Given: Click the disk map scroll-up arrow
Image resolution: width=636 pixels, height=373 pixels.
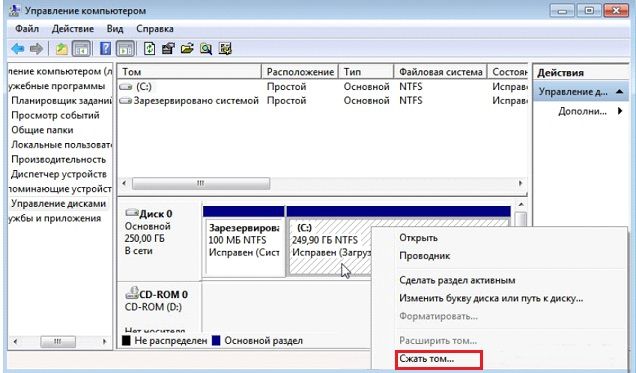Looking at the screenshot, I should [x=521, y=204].
